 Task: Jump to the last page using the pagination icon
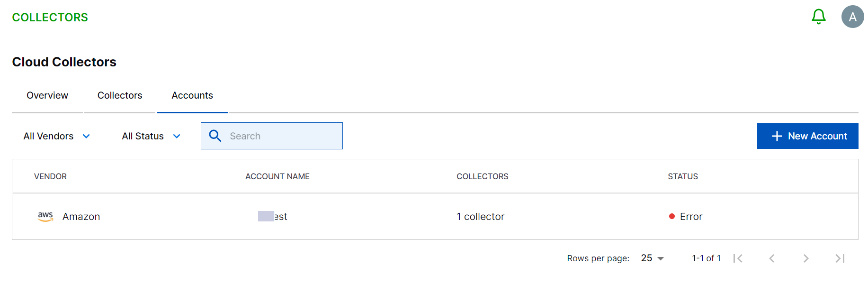point(840,258)
